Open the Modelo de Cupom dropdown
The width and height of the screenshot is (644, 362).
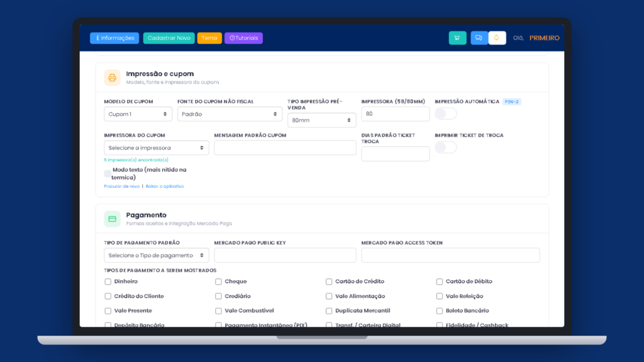tap(138, 114)
